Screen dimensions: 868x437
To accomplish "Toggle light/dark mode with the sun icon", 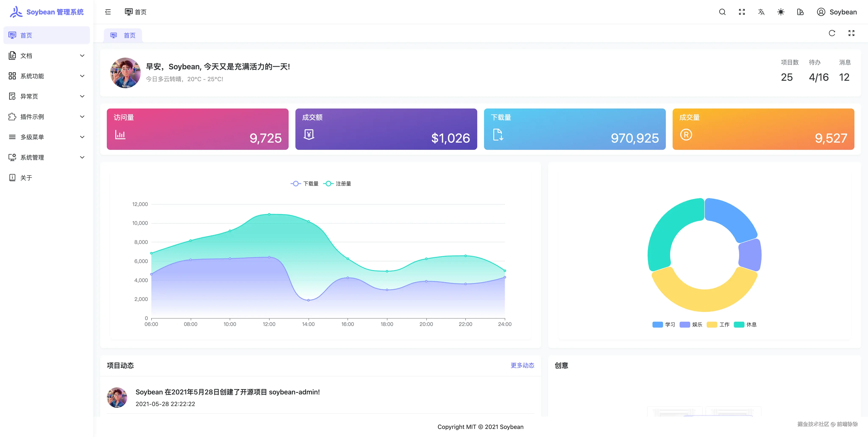I will click(x=781, y=12).
